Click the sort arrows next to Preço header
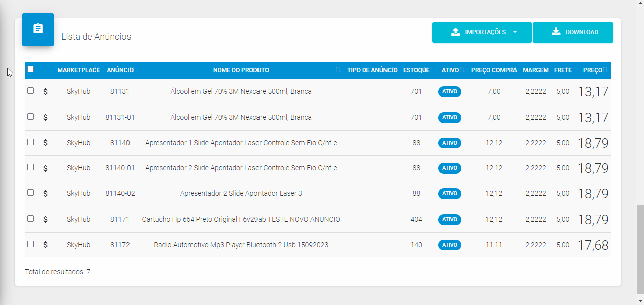644x305 pixels. tap(606, 70)
